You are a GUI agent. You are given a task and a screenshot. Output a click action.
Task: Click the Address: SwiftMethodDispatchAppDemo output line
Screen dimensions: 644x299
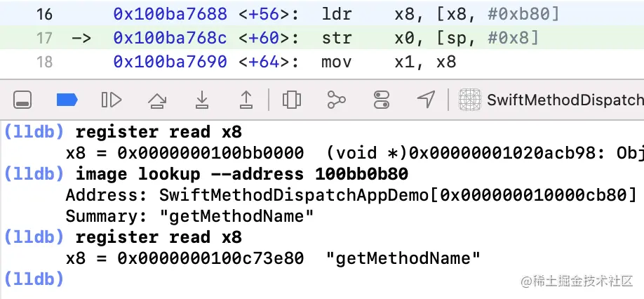(x=351, y=195)
